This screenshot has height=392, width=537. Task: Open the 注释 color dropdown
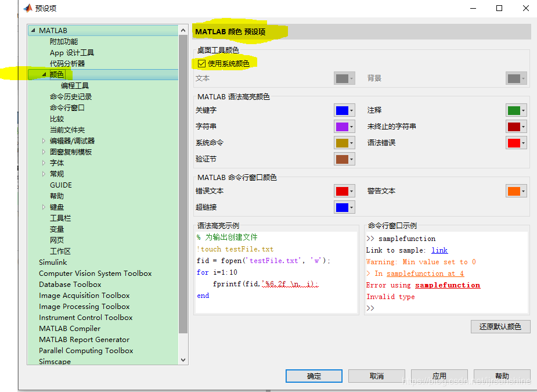click(516, 110)
